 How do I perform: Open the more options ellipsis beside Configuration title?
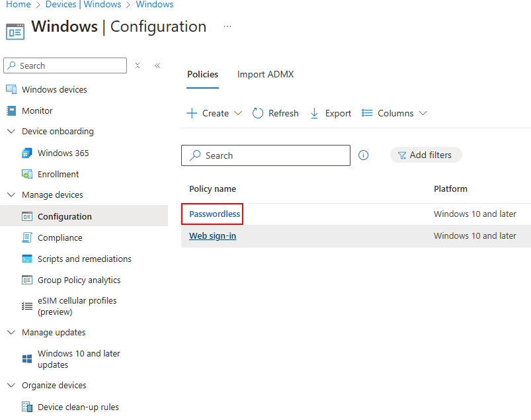pyautogui.click(x=227, y=26)
